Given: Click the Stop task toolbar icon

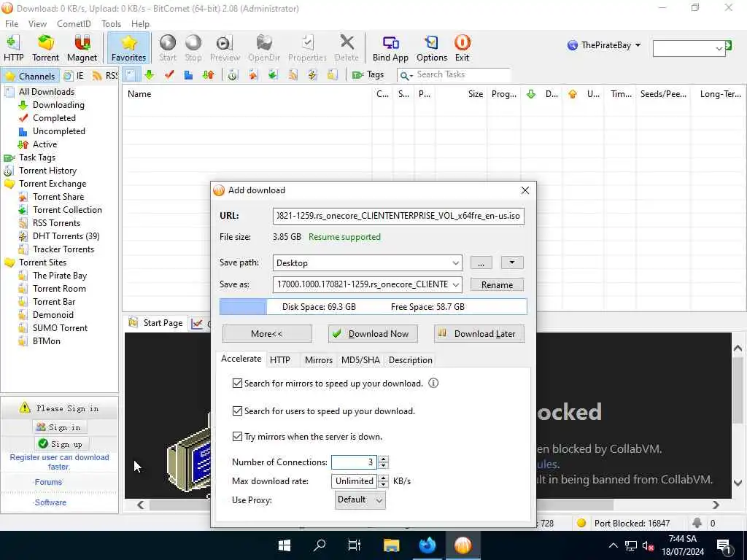Looking at the screenshot, I should [193, 47].
